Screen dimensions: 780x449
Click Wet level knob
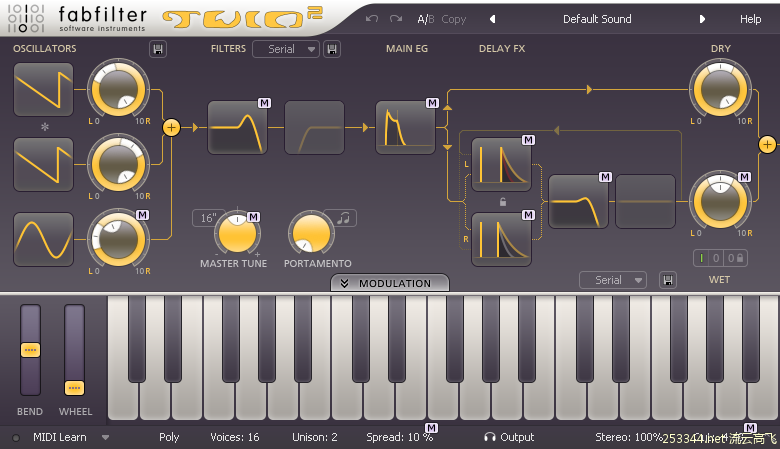tap(720, 201)
